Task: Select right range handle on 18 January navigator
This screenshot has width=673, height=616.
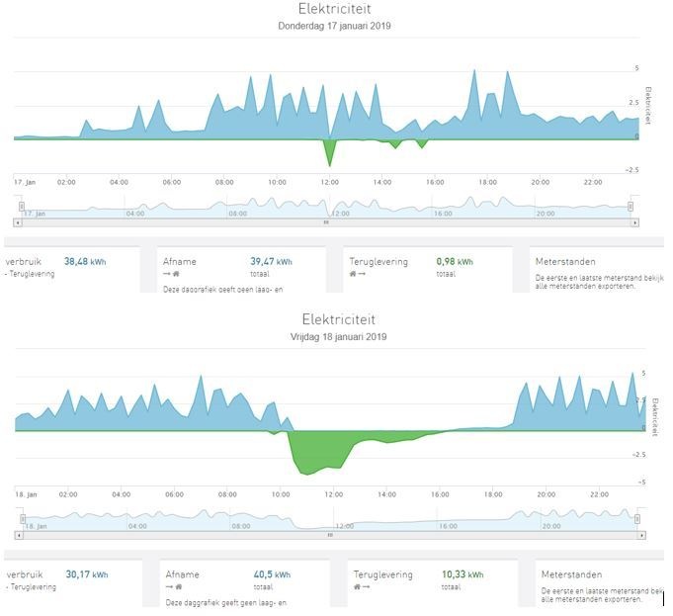Action: (x=637, y=519)
